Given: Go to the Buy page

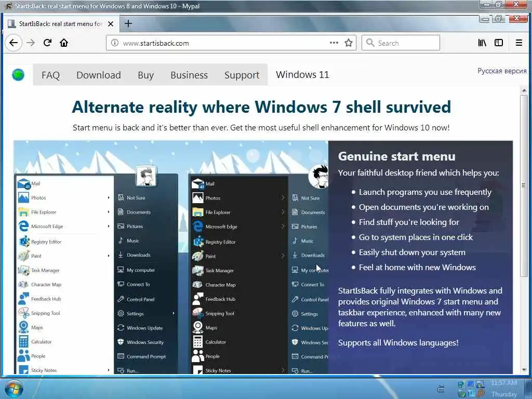Looking at the screenshot, I should [x=146, y=75].
